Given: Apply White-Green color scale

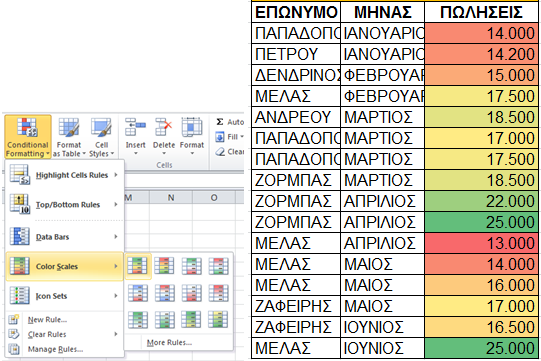Looking at the screenshot, I should click(165, 320).
